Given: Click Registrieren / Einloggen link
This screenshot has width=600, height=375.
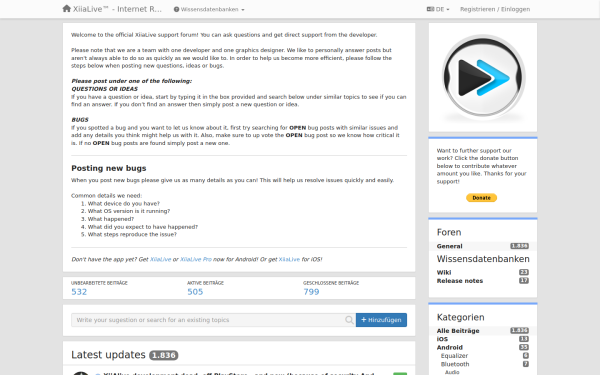Looking at the screenshot, I should pyautogui.click(x=495, y=9).
